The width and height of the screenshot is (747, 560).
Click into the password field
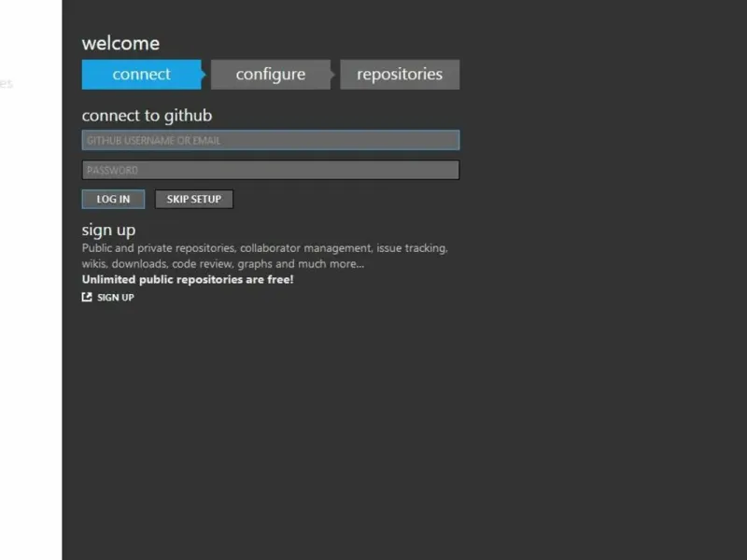point(271,170)
